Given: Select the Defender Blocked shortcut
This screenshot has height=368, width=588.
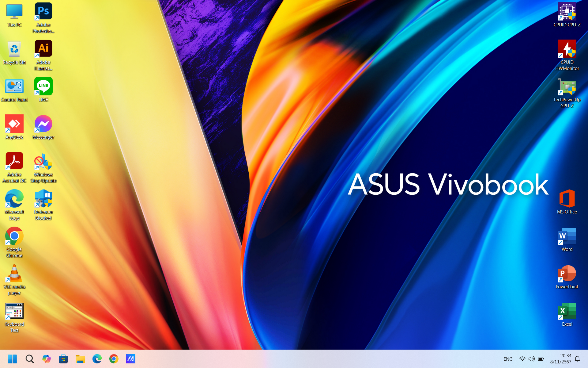Looking at the screenshot, I should tap(43, 205).
